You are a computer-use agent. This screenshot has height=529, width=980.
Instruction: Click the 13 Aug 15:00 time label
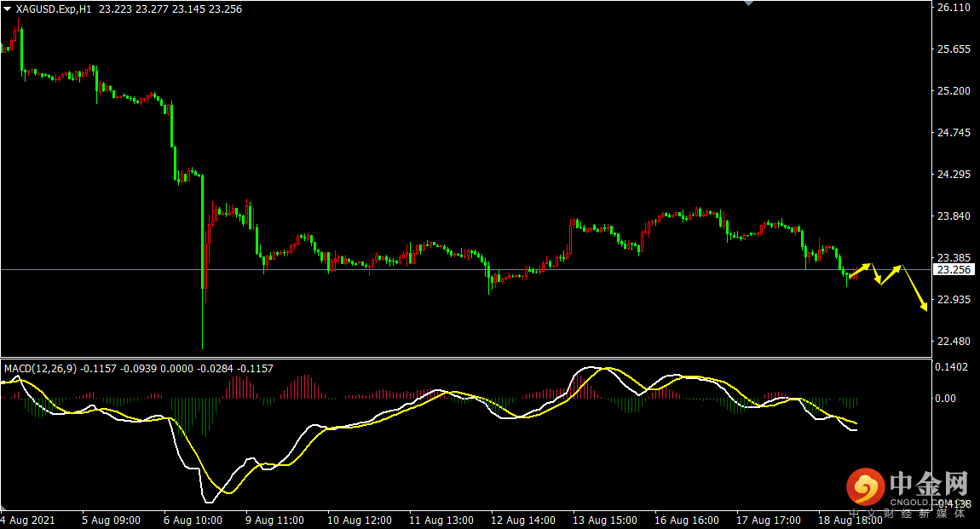click(x=605, y=520)
